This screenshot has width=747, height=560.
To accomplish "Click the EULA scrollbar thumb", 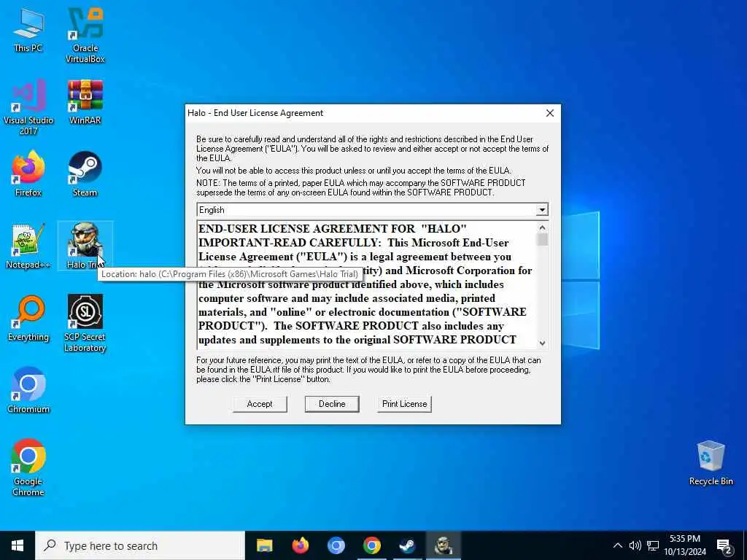I will [x=542, y=239].
